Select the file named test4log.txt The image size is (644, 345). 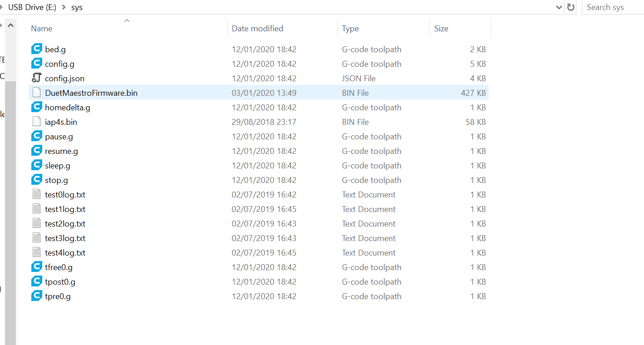pos(65,252)
